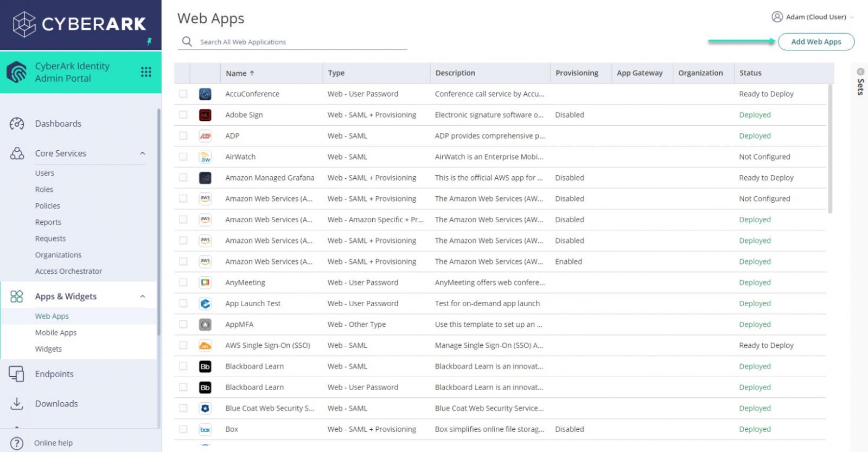This screenshot has width=868, height=452.
Task: Open the Blue Coat Web Security app link
Action: pyautogui.click(x=270, y=408)
